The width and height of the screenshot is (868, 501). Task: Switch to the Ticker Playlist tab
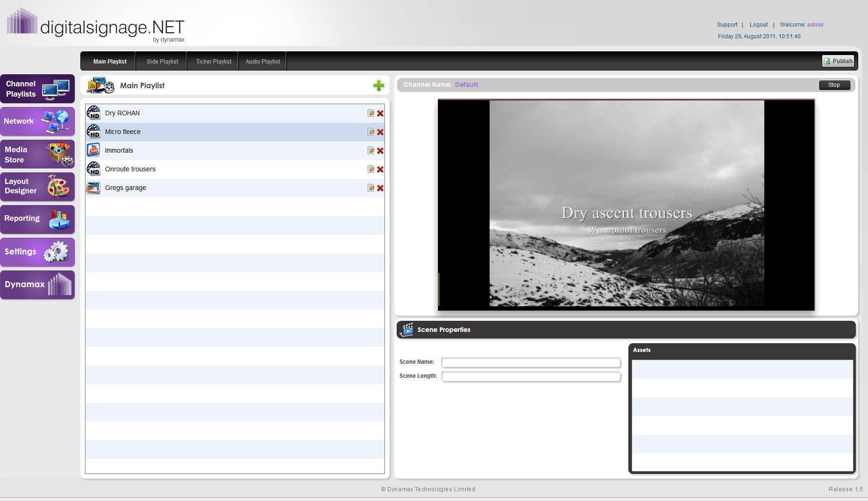pyautogui.click(x=213, y=62)
